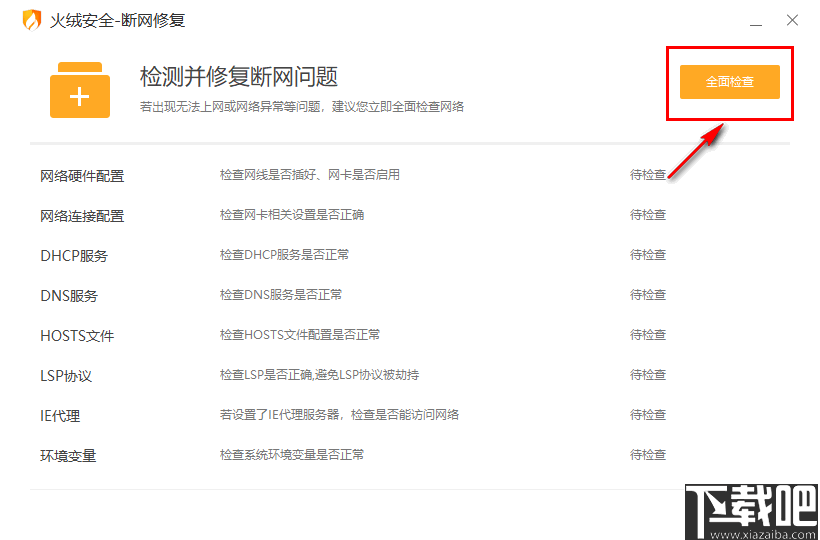
Task: Click description about LSP协议被劫持
Action: click(319, 375)
